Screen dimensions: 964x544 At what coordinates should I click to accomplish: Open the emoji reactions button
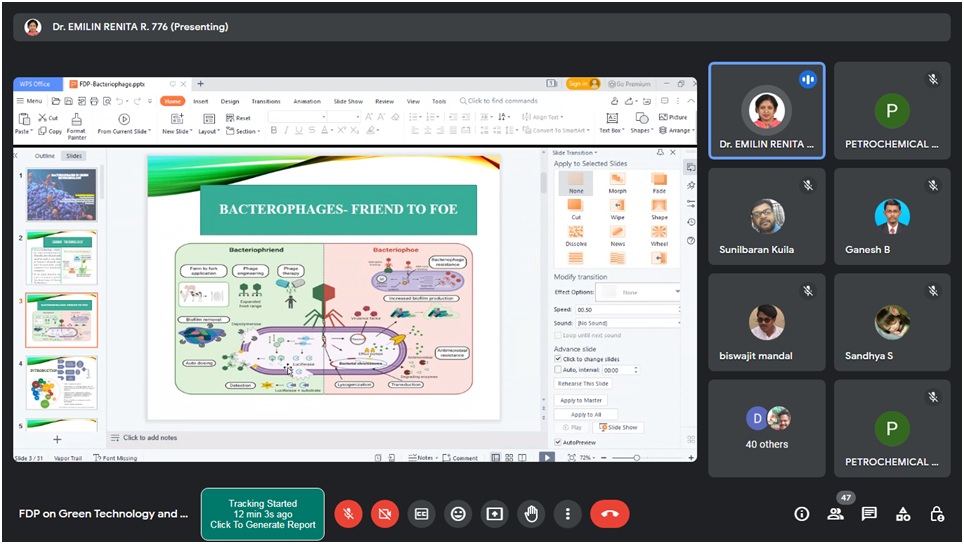458,514
